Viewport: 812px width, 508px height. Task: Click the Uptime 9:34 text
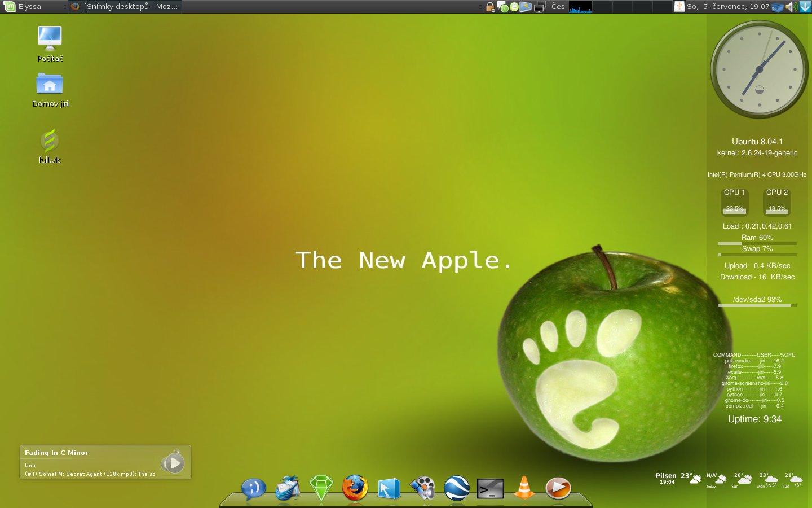(754, 419)
